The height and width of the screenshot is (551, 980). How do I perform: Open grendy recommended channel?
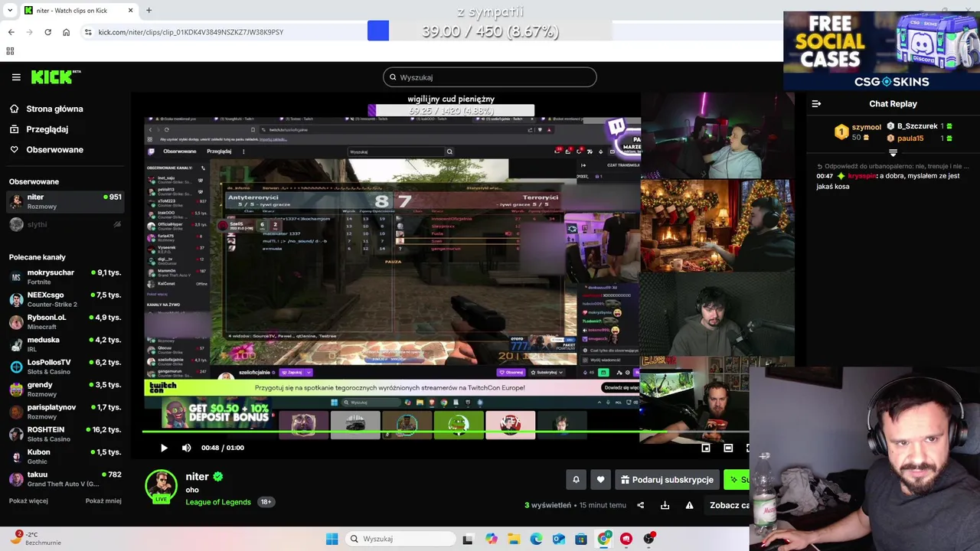65,389
